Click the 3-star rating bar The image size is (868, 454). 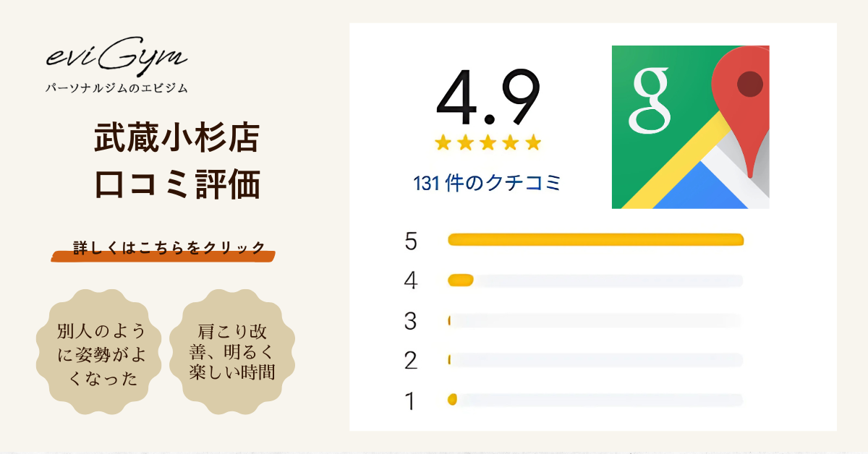tap(595, 320)
